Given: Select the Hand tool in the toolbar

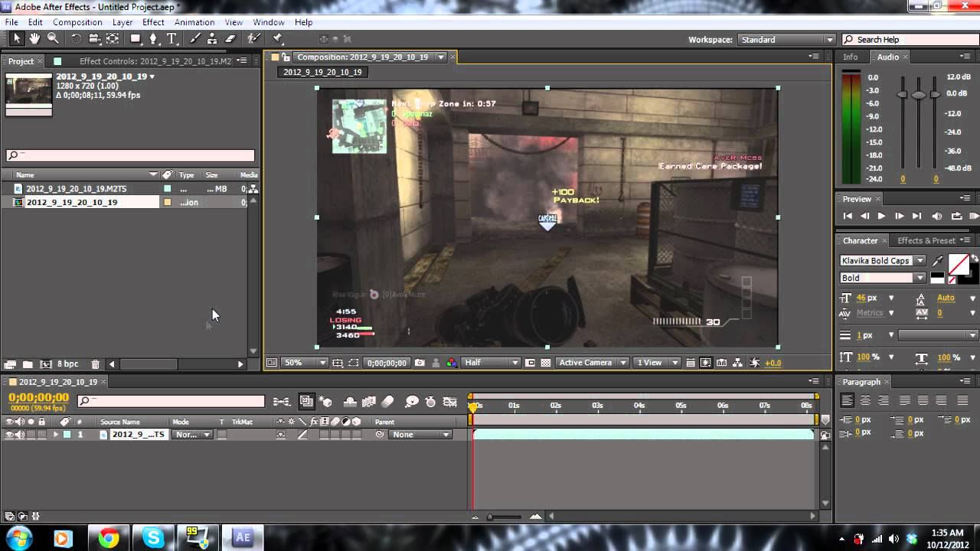Looking at the screenshot, I should [x=34, y=38].
